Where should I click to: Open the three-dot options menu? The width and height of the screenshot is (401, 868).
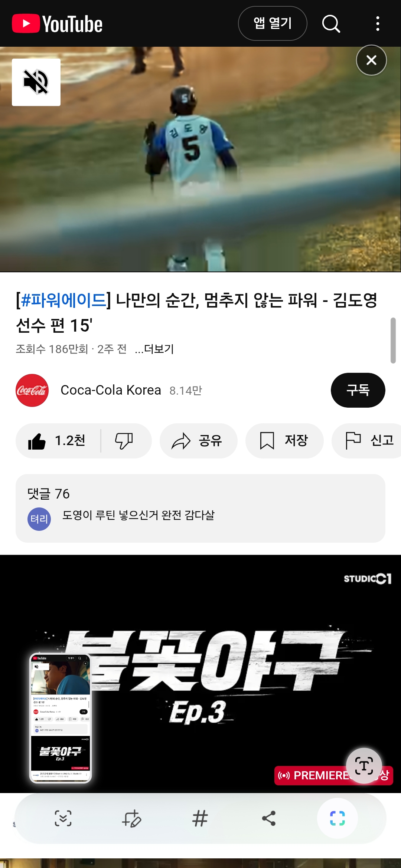(x=378, y=24)
